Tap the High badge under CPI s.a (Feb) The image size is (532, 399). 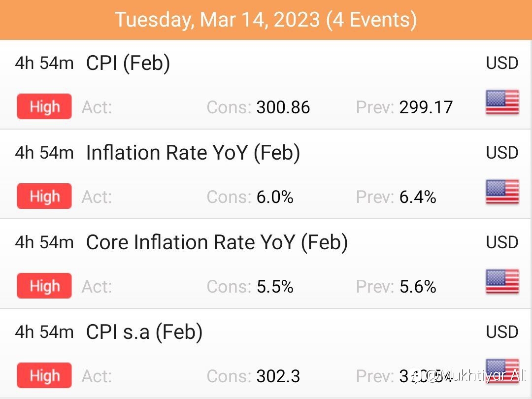tap(44, 375)
